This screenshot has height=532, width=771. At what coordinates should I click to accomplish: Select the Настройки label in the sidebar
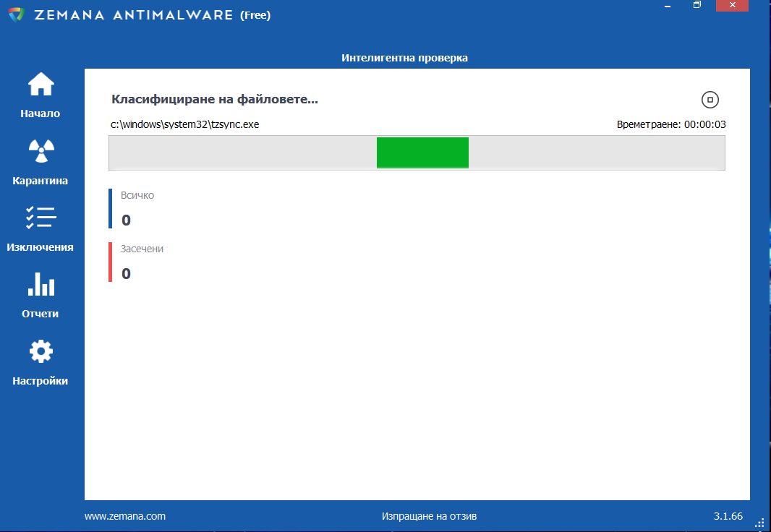(41, 381)
